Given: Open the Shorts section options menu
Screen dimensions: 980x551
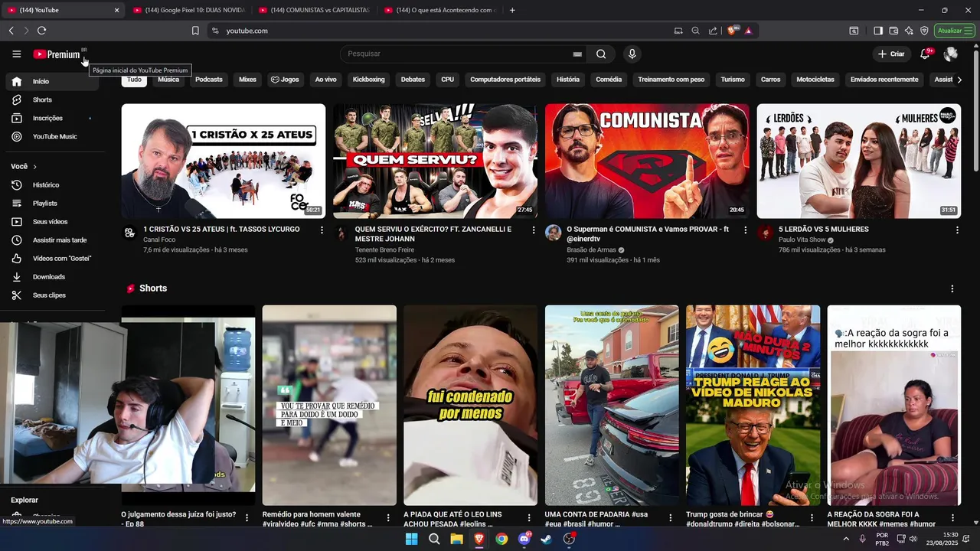Looking at the screenshot, I should 952,289.
